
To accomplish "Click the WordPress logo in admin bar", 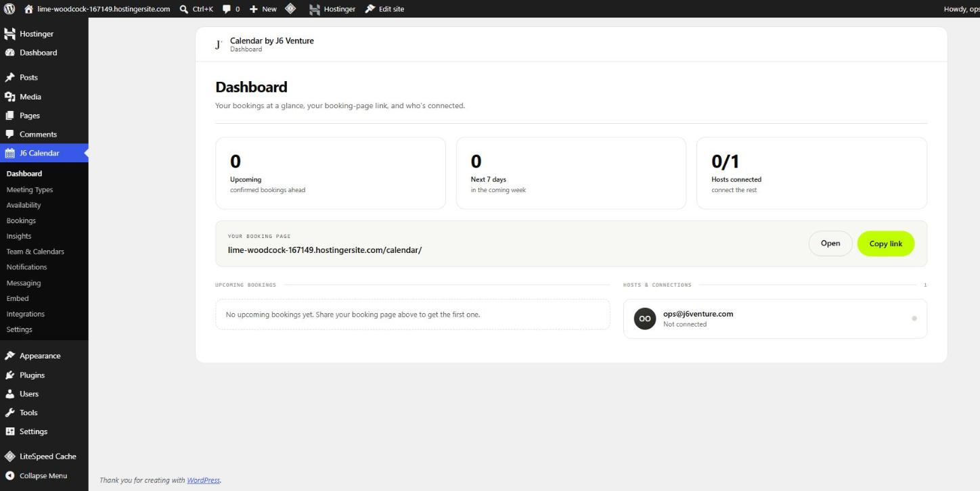I will pyautogui.click(x=9, y=9).
